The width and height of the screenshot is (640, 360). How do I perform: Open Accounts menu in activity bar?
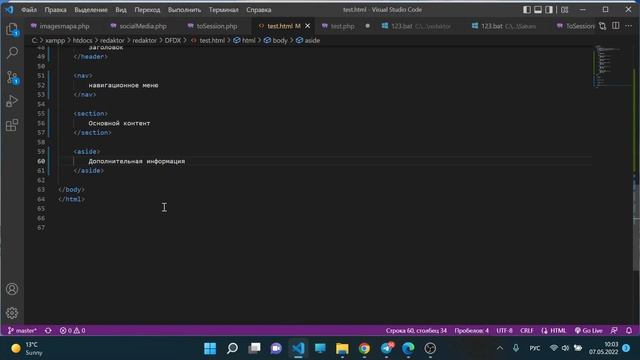click(x=12, y=289)
